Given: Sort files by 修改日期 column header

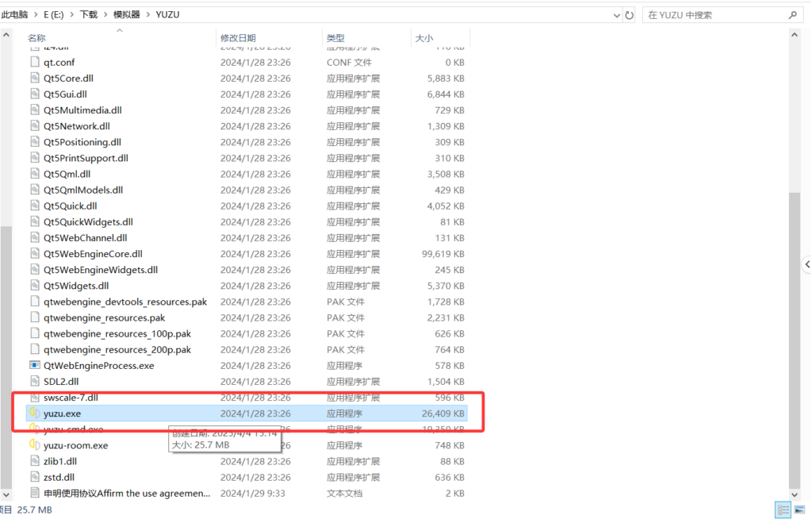Looking at the screenshot, I should [x=238, y=38].
